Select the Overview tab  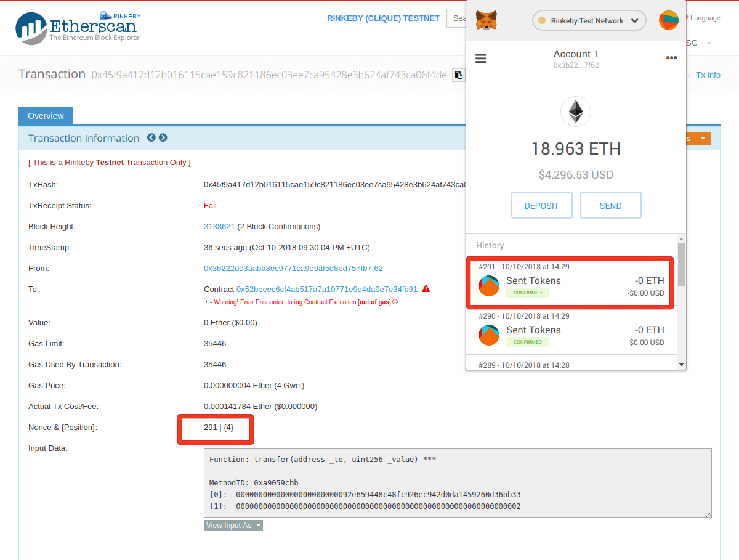[x=46, y=116]
